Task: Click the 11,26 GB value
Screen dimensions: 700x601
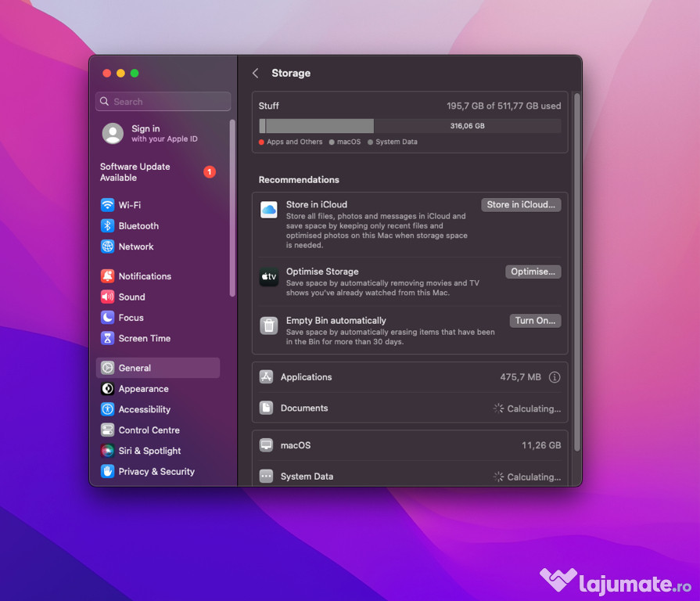Action: coord(541,445)
